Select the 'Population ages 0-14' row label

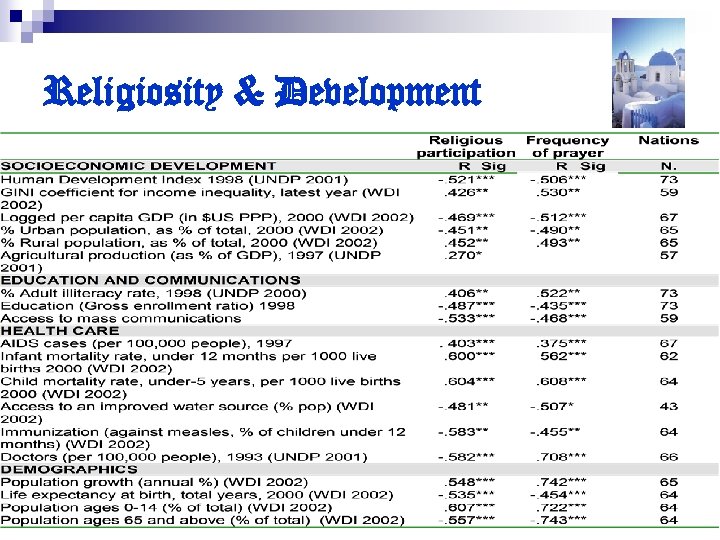[166, 508]
